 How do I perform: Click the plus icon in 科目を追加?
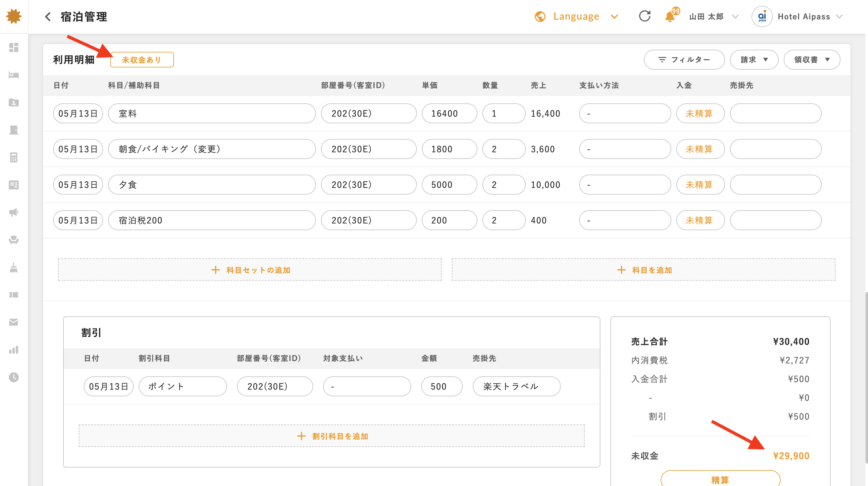click(x=621, y=270)
